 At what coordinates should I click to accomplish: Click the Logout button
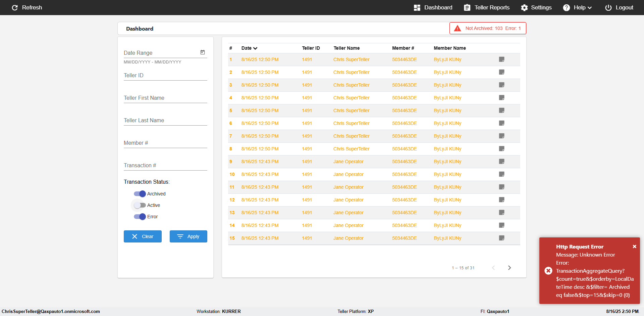coord(619,7)
